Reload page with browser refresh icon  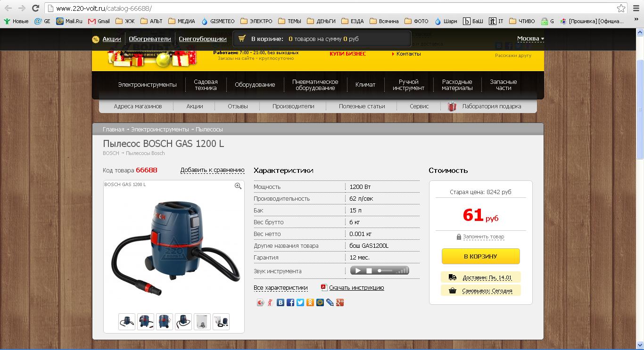coord(35,8)
